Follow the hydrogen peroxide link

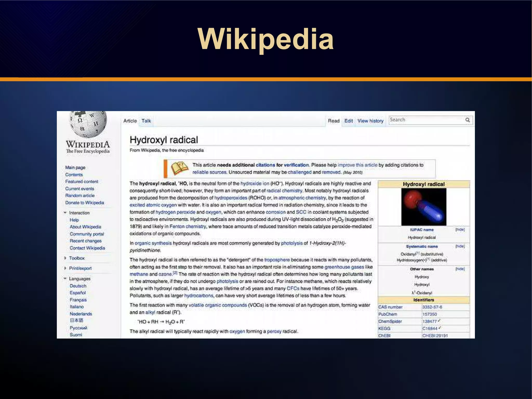[175, 212]
